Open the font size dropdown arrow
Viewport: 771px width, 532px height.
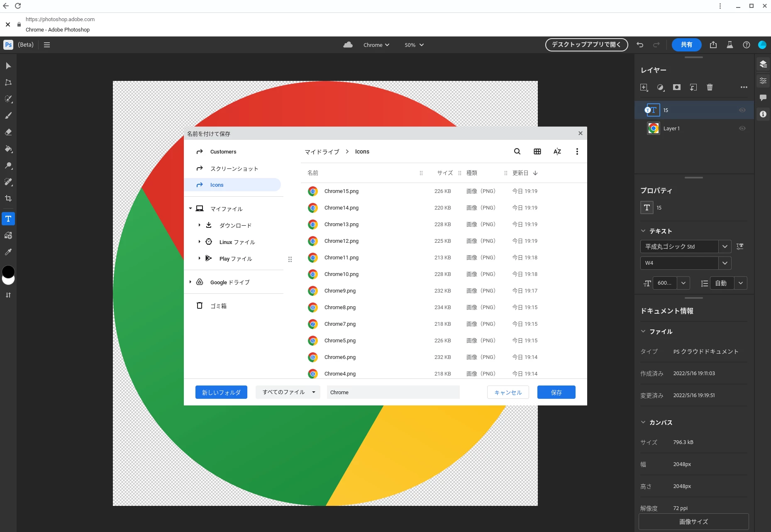[x=683, y=283]
